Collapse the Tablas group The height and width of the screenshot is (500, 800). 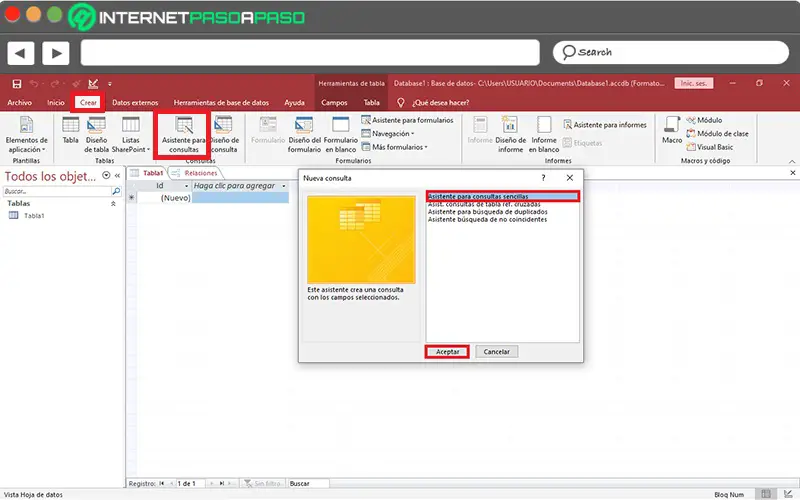[113, 204]
